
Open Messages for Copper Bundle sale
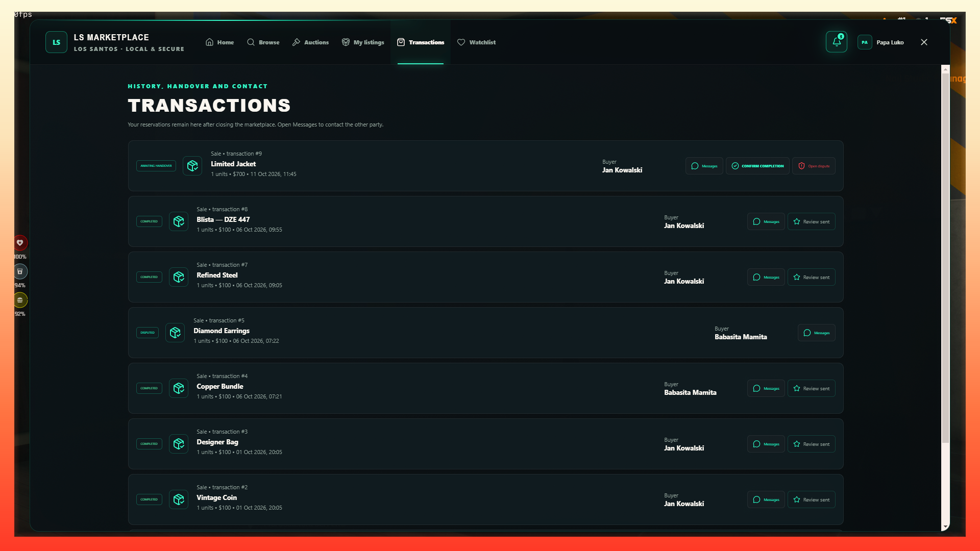click(766, 388)
